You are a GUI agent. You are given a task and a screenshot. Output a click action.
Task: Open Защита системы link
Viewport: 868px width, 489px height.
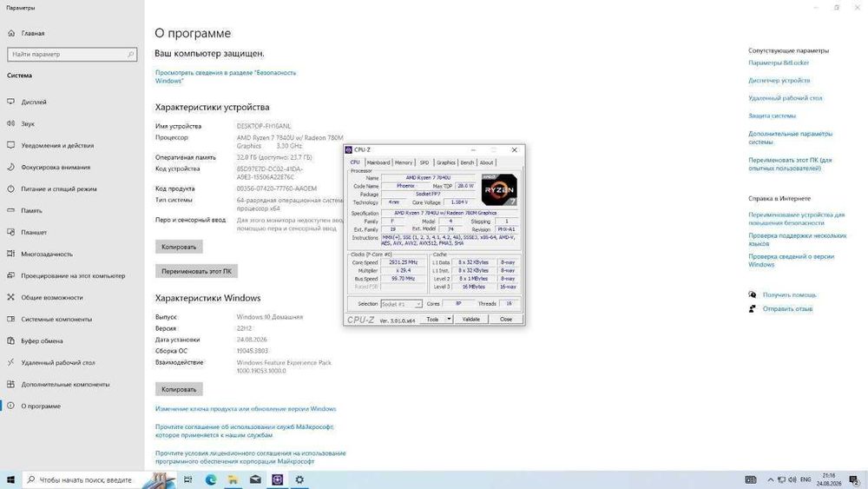pos(772,116)
